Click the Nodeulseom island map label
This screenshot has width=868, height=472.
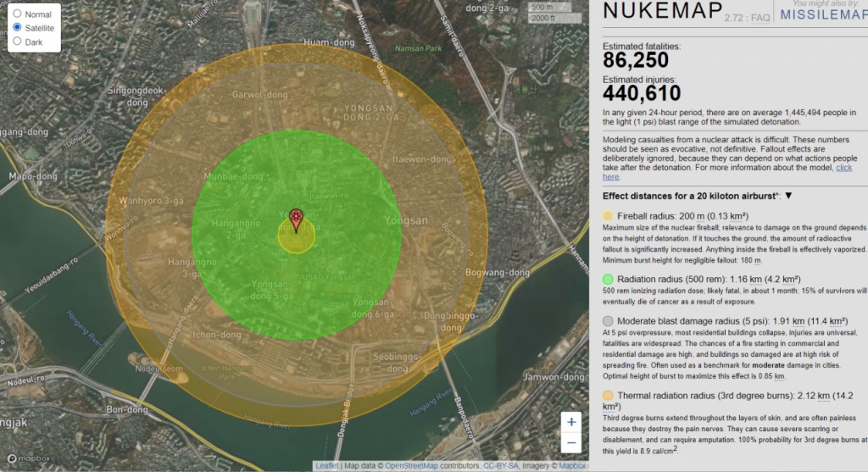click(159, 369)
